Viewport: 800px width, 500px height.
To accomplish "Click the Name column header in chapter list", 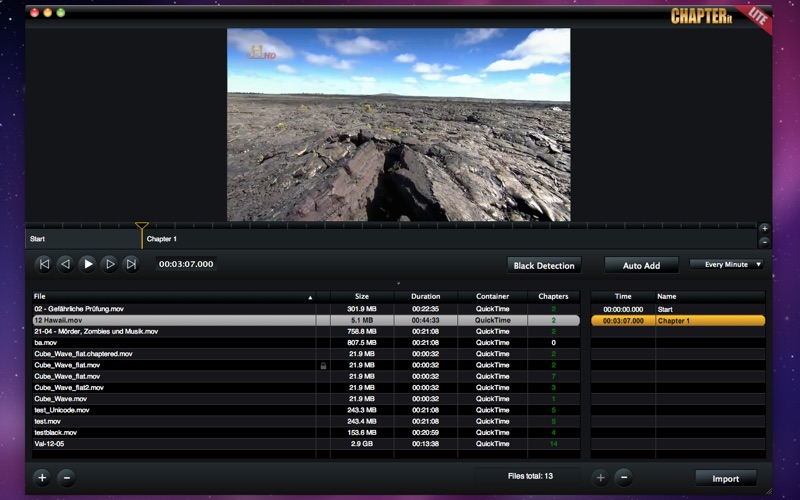I will coord(710,296).
